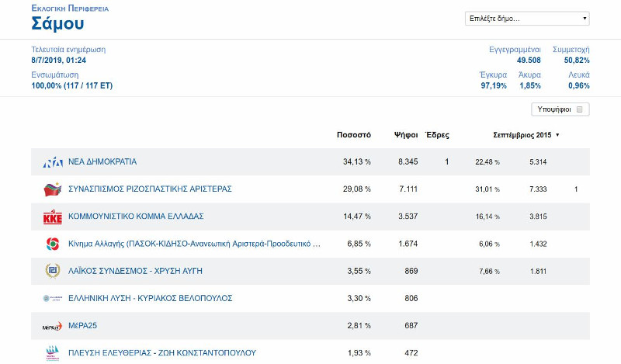Screen dimensions: 621x364
Task: Click the Εγγεγραμμένοι value 49.508
Action: pyautogui.click(x=529, y=61)
